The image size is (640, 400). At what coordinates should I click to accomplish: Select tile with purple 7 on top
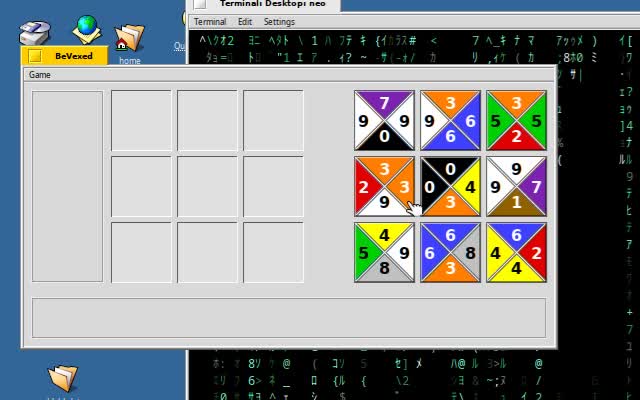coord(384,120)
